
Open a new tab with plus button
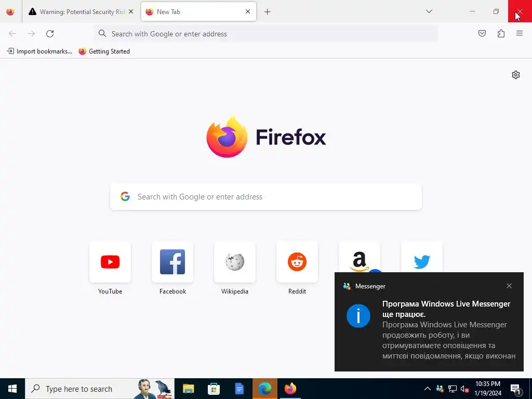[268, 12]
